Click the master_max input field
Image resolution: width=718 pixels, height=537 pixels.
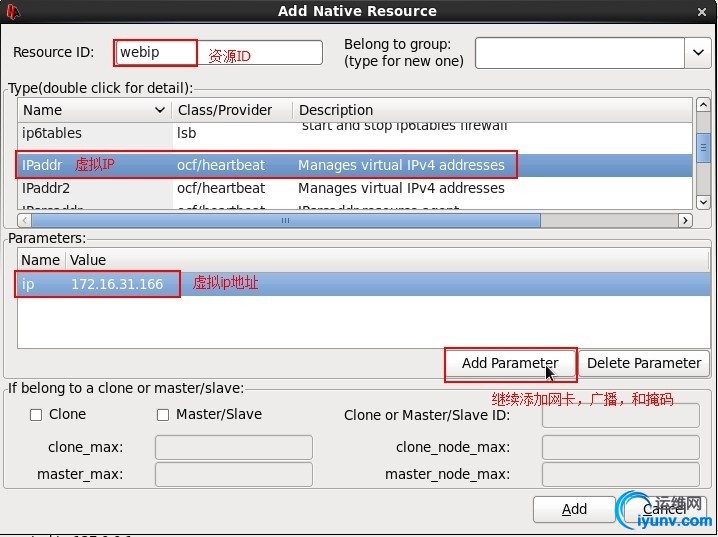[234, 474]
